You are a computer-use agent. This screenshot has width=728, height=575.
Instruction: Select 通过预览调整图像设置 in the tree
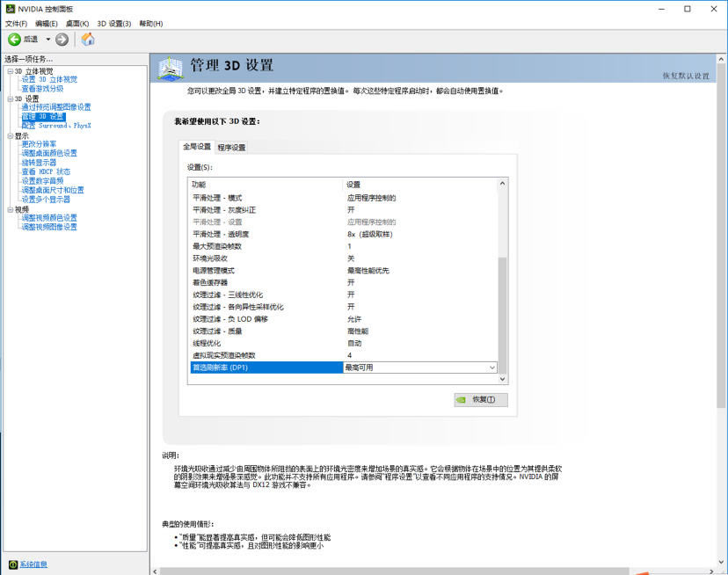56,107
